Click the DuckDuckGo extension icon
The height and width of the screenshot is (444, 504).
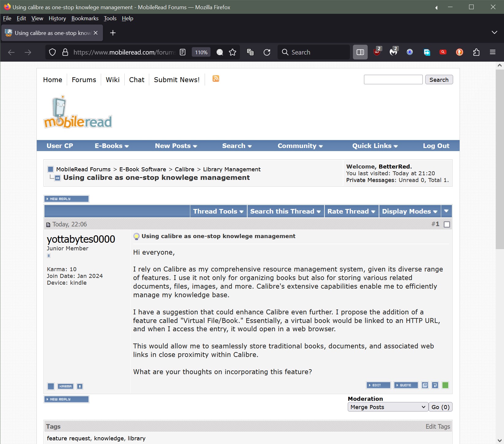tap(460, 52)
